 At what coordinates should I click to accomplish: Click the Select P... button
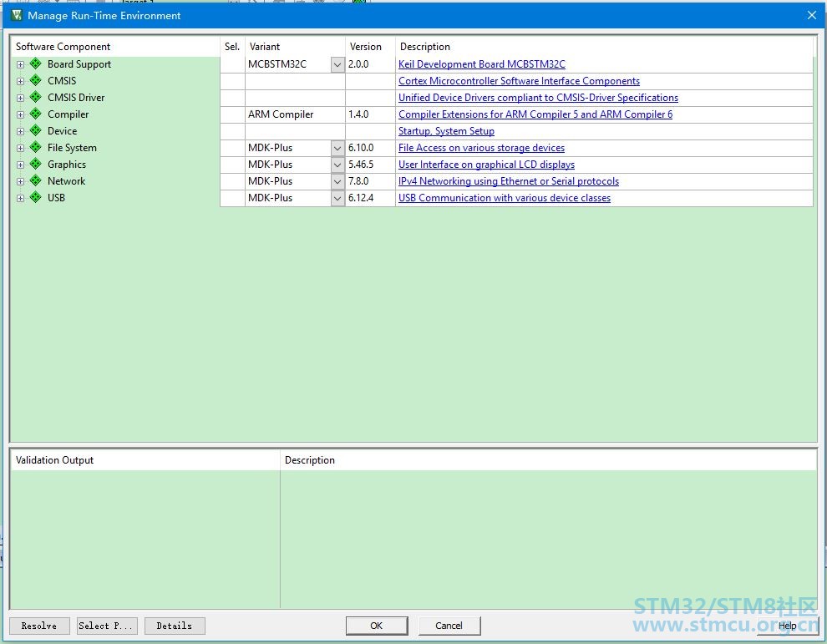(x=107, y=626)
